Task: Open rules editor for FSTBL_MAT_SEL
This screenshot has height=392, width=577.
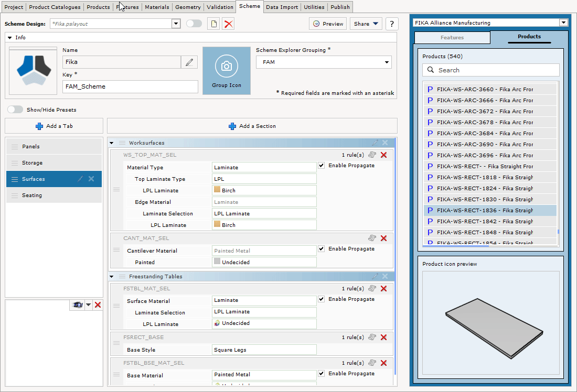Action: (x=372, y=289)
